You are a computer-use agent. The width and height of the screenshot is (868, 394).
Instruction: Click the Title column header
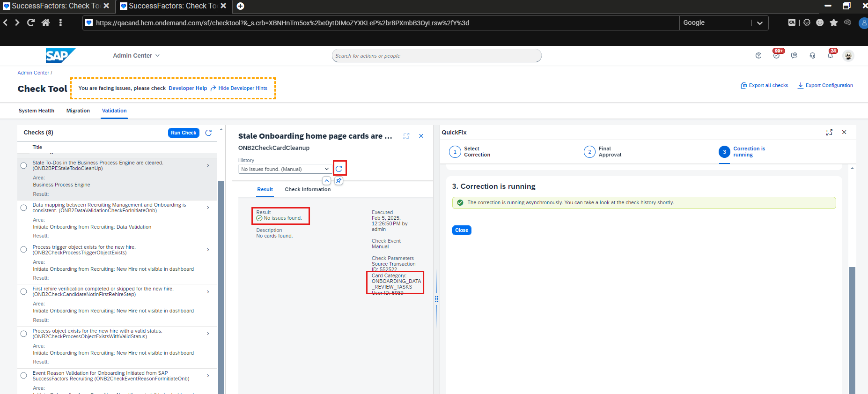37,147
